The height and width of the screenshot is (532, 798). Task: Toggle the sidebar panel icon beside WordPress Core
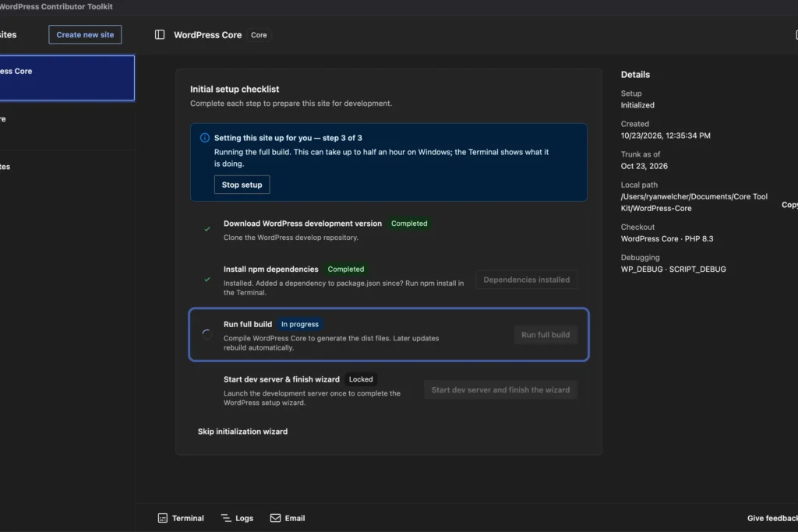[x=159, y=34]
